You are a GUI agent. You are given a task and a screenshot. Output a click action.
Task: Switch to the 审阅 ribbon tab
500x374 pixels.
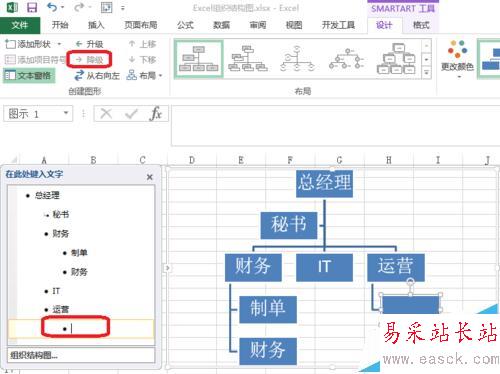258,25
